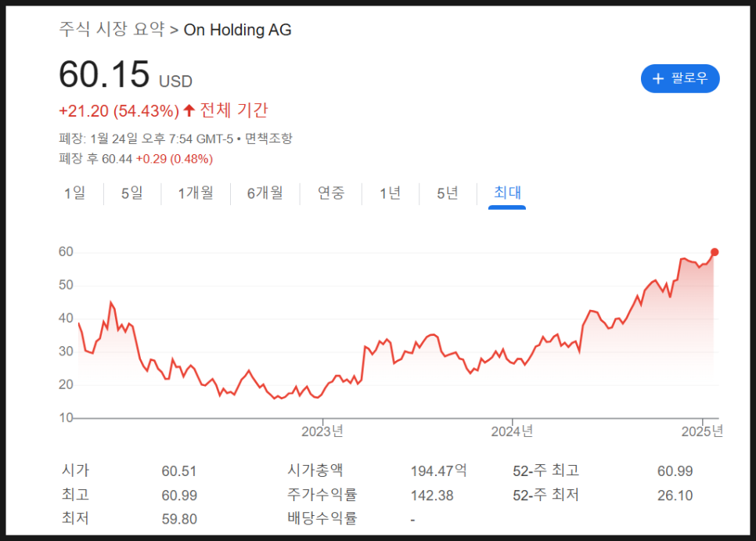This screenshot has height=541, width=756.
Task: Switch chart to 6개월 range
Action: [265, 193]
